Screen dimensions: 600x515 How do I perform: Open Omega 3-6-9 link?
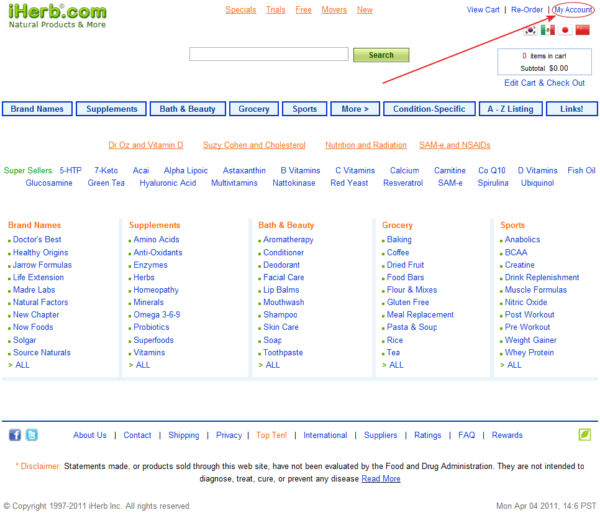(157, 315)
